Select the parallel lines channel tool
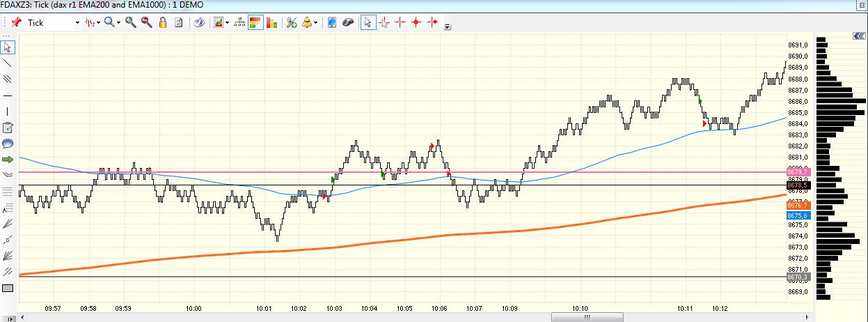 click(x=8, y=79)
